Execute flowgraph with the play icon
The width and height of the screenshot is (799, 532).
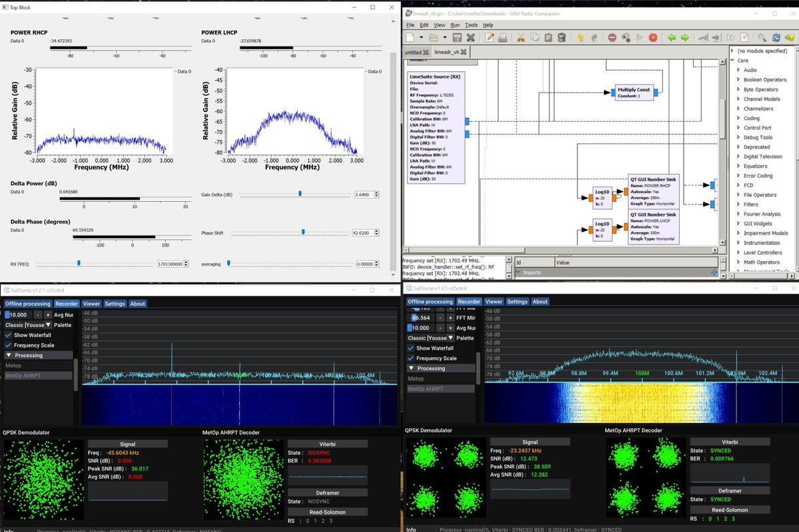pos(639,38)
